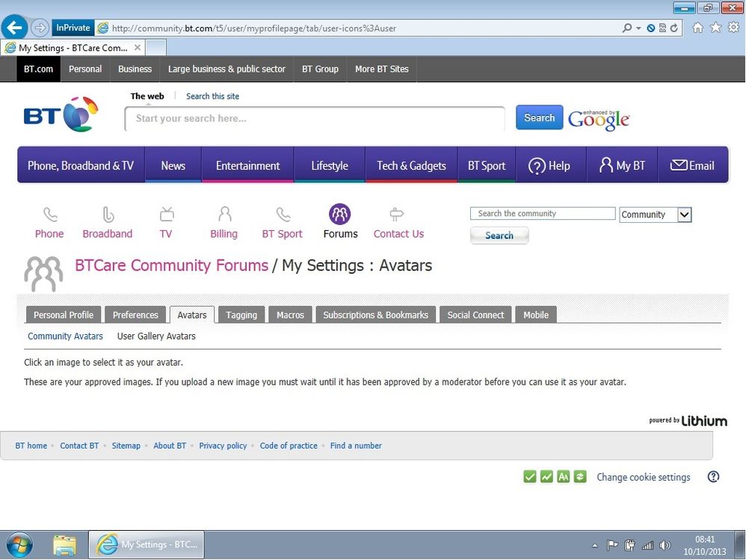
Task: Switch to the Tagging tab
Action: pos(241,315)
